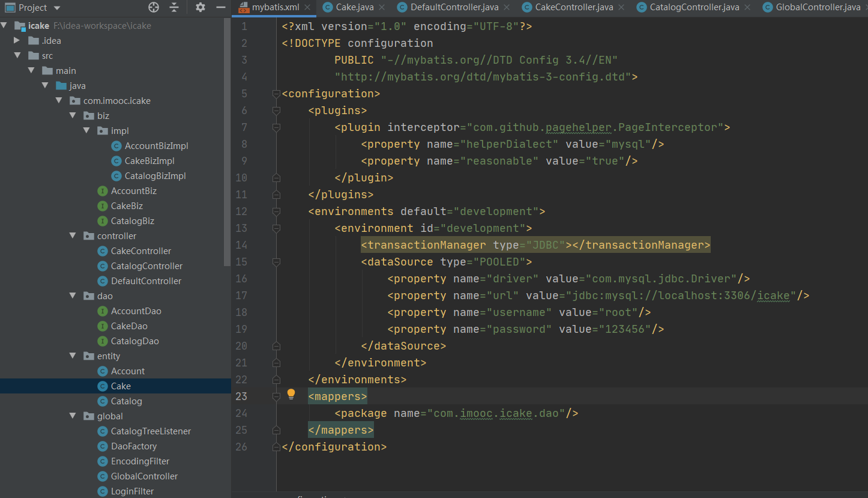This screenshot has width=868, height=498.
Task: Close the CatalogController.java tab
Action: [x=746, y=7]
